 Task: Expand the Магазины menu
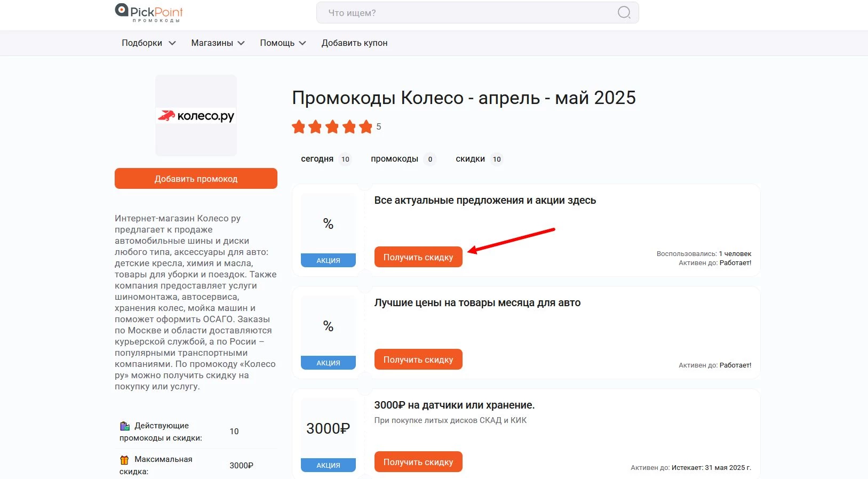pyautogui.click(x=218, y=43)
